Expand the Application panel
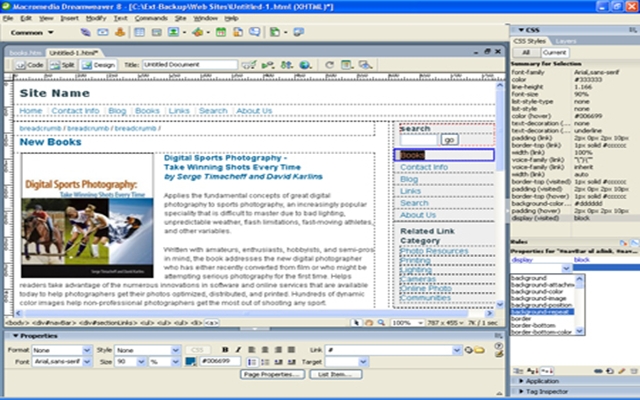The width and height of the screenshot is (640, 400). coord(522,381)
